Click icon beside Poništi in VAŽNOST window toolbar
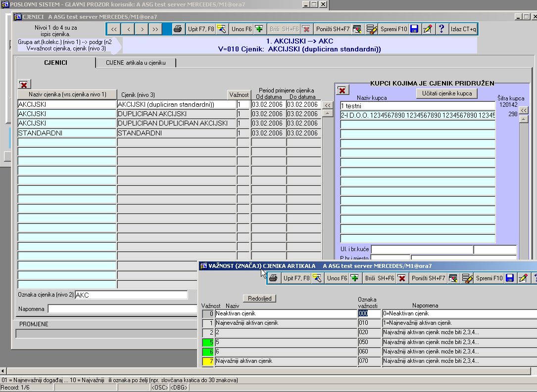 click(x=452, y=278)
